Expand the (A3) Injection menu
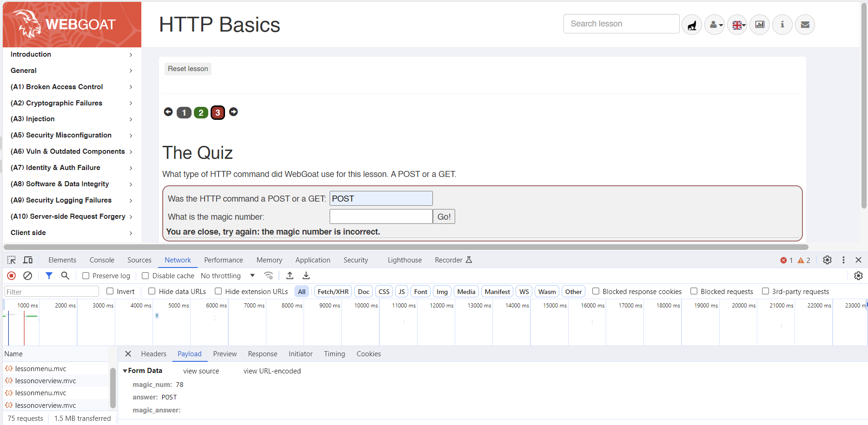This screenshot has width=868, height=425. (71, 119)
